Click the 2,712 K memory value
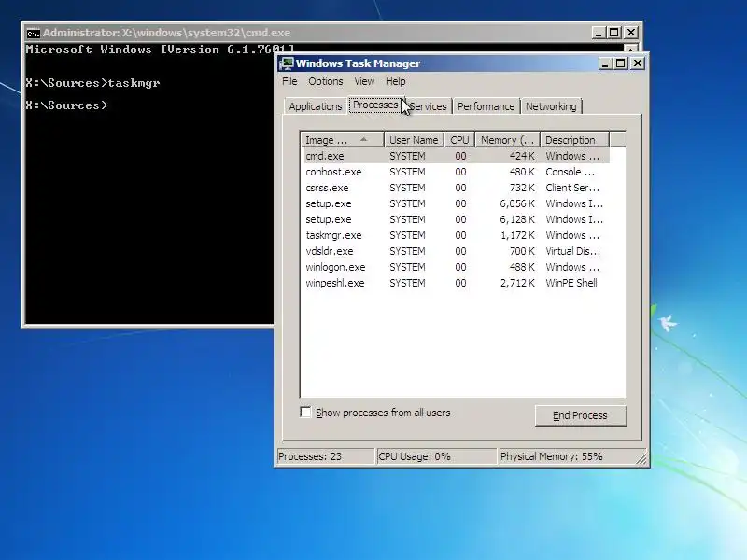The height and width of the screenshot is (560, 747). (x=517, y=283)
